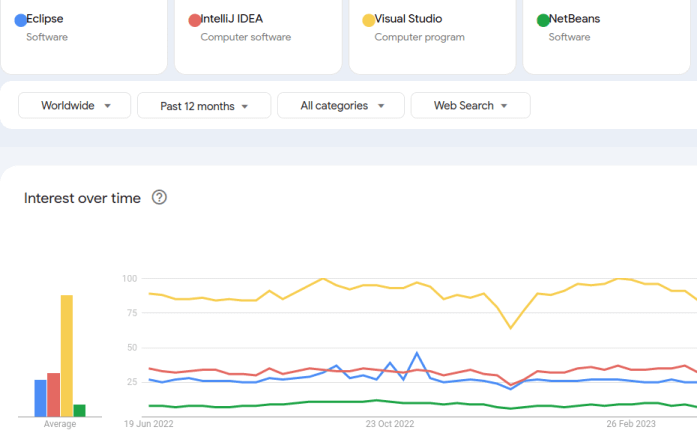This screenshot has height=445, width=697.
Task: Click the '100' y-axis value
Action: [x=129, y=278]
